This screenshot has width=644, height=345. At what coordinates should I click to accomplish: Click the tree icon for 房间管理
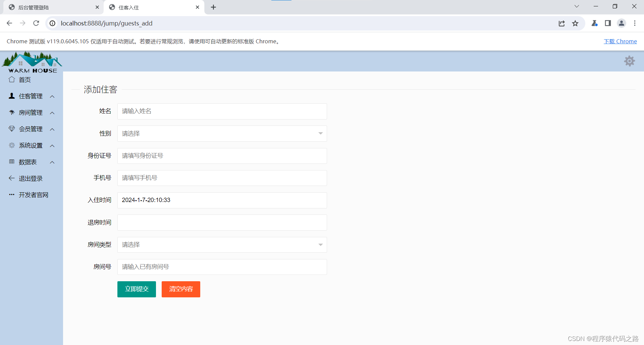pos(12,112)
